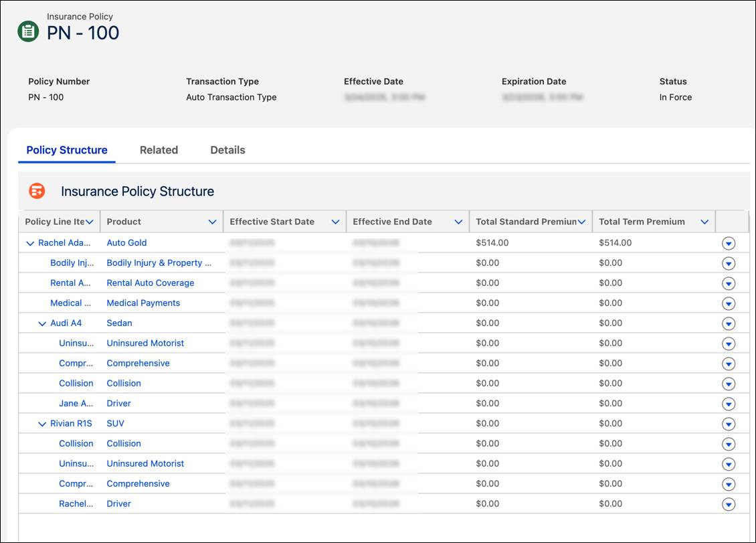Screen dimensions: 756x543
Task: Click the PN - 100 Policy Number value
Action: pyautogui.click(x=45, y=97)
